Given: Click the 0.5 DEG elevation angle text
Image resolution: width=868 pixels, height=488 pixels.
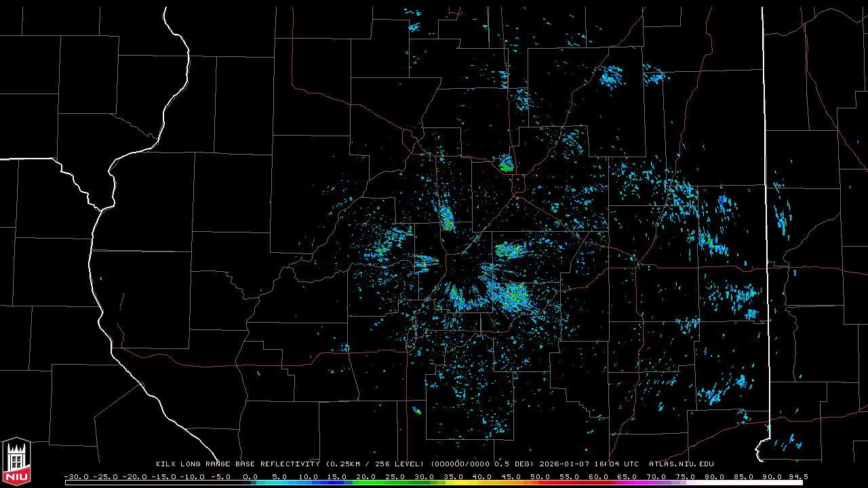Looking at the screenshot, I should tap(517, 464).
